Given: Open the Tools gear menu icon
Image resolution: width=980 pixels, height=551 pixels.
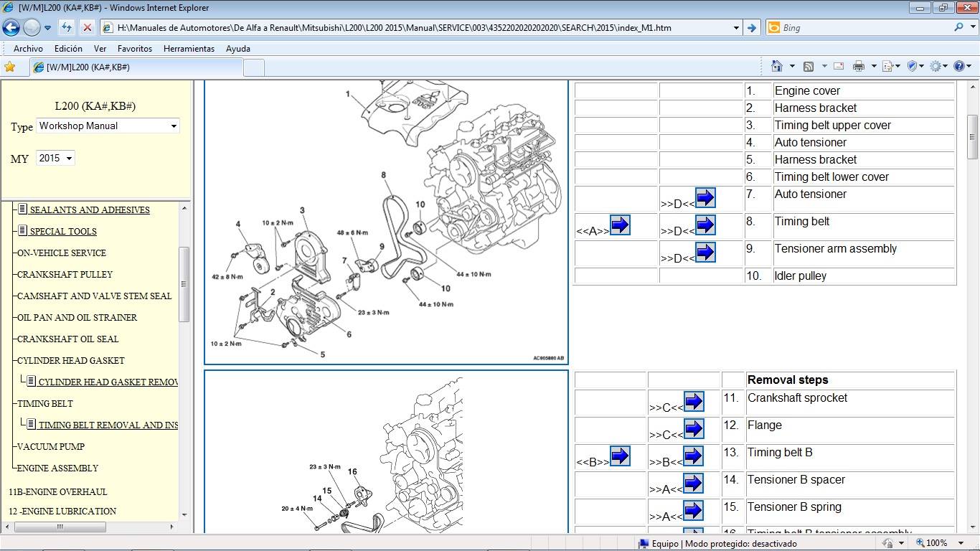Looking at the screenshot, I should click(x=936, y=66).
